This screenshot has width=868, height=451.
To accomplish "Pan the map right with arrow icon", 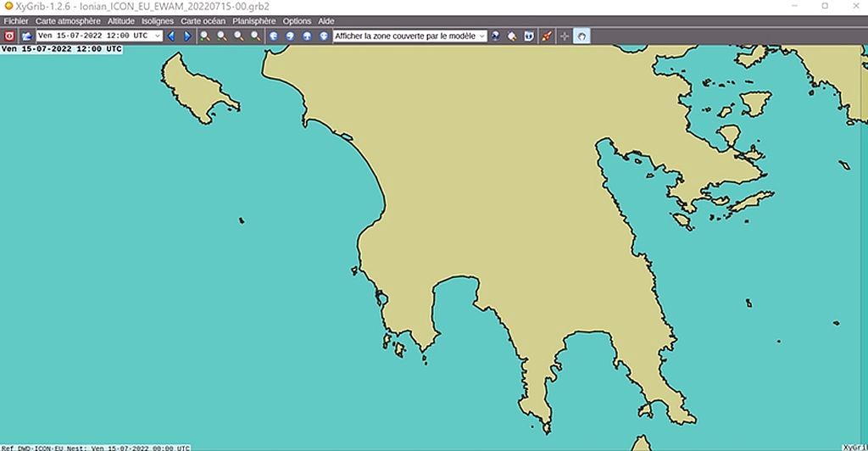I will coord(290,36).
